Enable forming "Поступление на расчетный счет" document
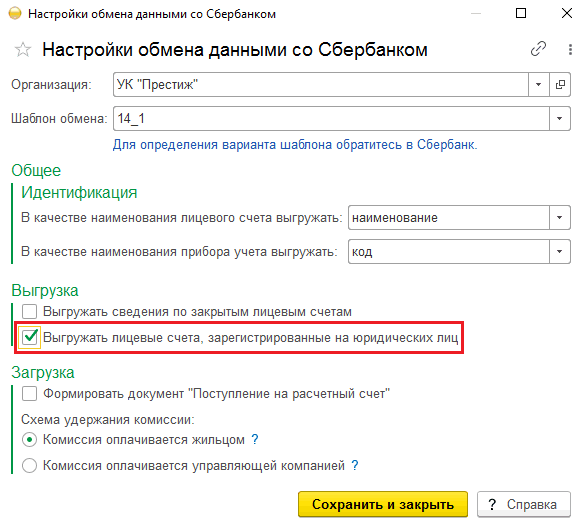Viewport: 582px width, 522px height. tap(29, 394)
